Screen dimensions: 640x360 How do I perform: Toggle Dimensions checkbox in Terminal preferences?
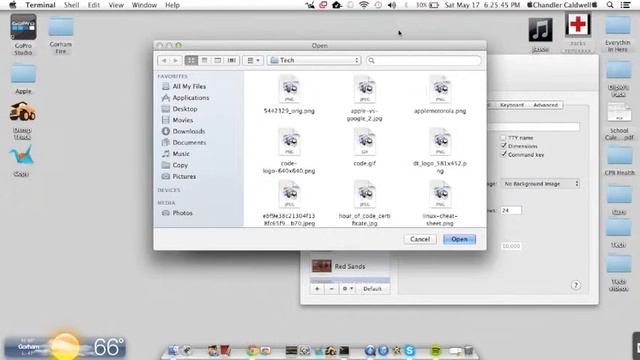tap(503, 146)
